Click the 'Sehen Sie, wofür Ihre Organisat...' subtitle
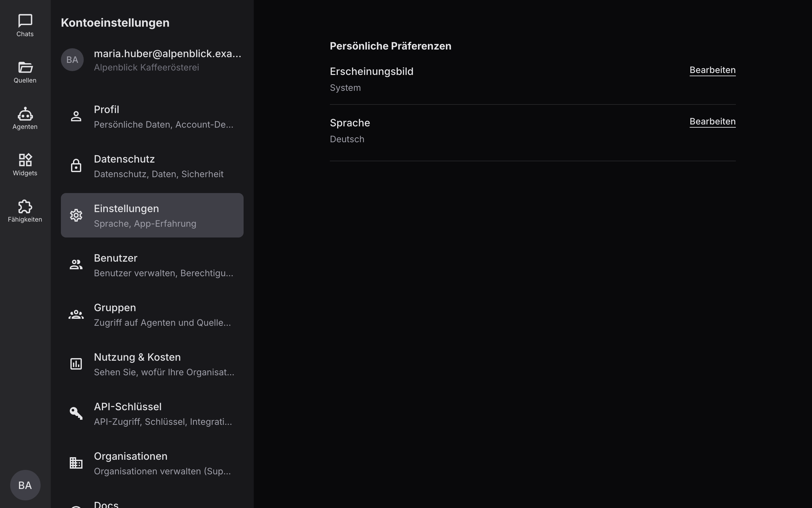812x508 pixels. click(164, 372)
